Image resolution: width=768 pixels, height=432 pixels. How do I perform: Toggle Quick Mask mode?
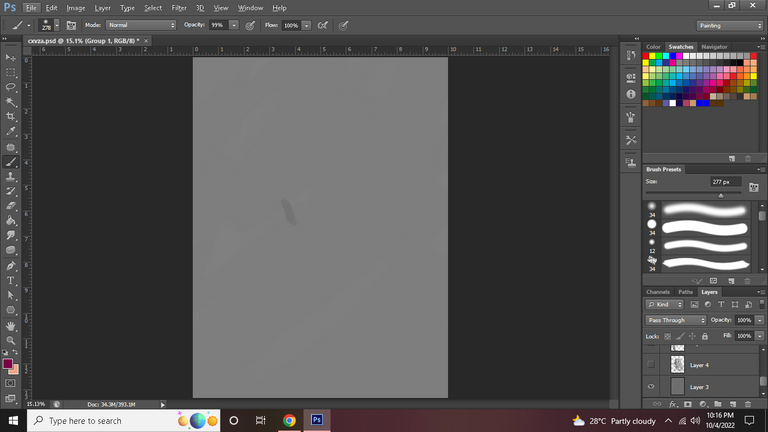[x=10, y=384]
